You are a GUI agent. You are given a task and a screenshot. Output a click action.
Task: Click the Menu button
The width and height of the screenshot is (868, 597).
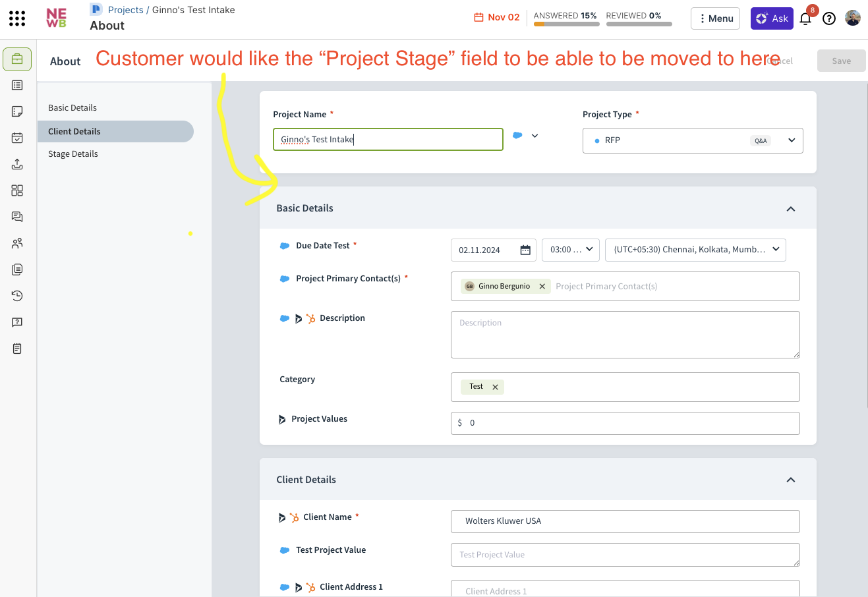click(715, 18)
